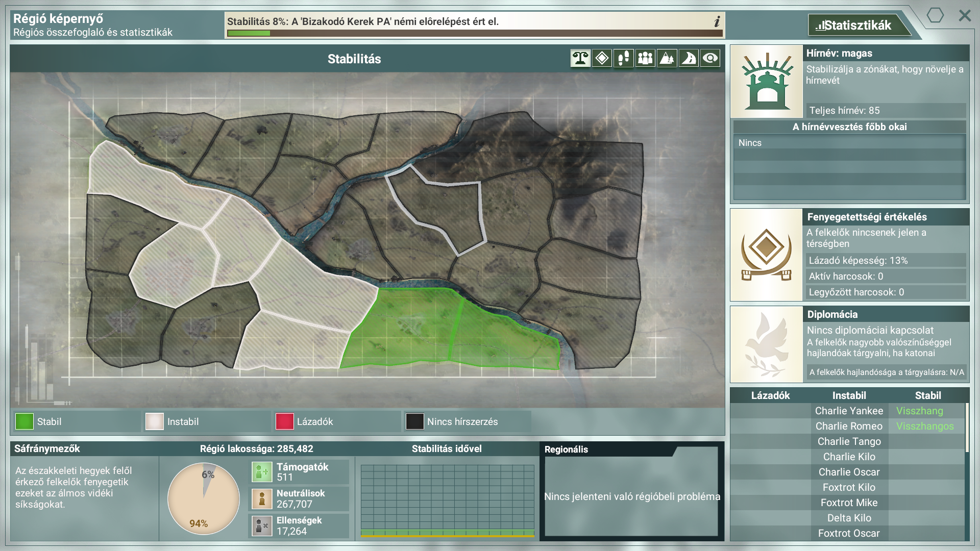Image resolution: width=980 pixels, height=551 pixels.
Task: Click the green Stabil legend swatch
Action: tap(24, 421)
